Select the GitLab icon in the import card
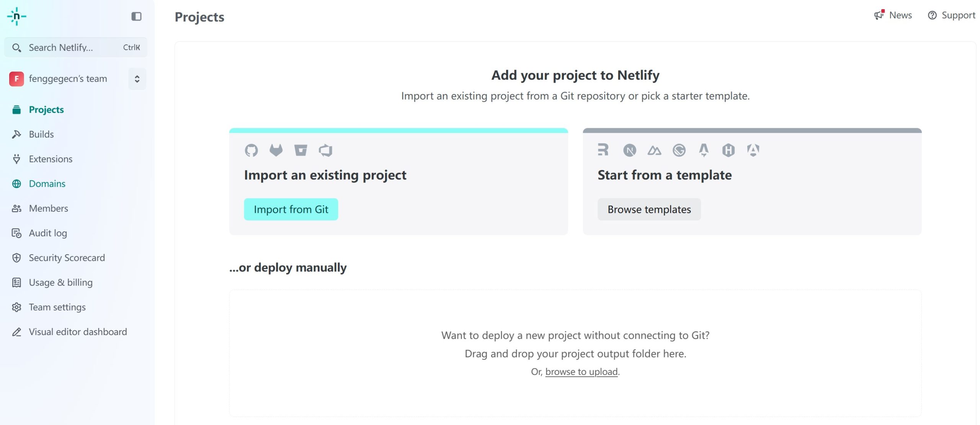Image resolution: width=980 pixels, height=425 pixels. pos(276,150)
